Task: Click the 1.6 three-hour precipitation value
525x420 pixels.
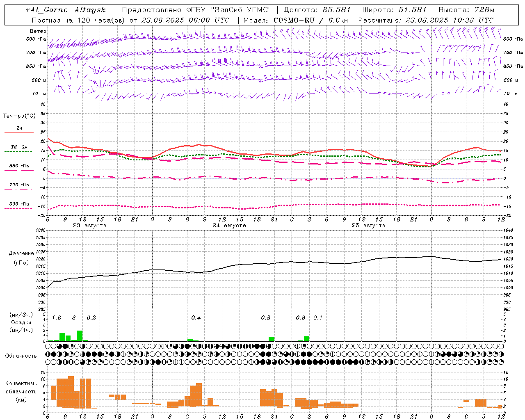Action: point(57,317)
